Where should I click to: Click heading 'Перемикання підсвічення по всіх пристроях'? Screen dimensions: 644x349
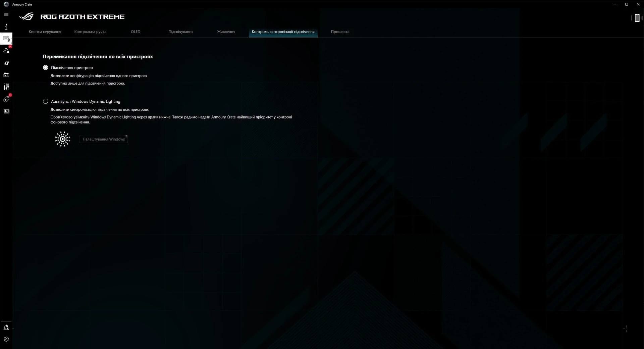tap(98, 56)
